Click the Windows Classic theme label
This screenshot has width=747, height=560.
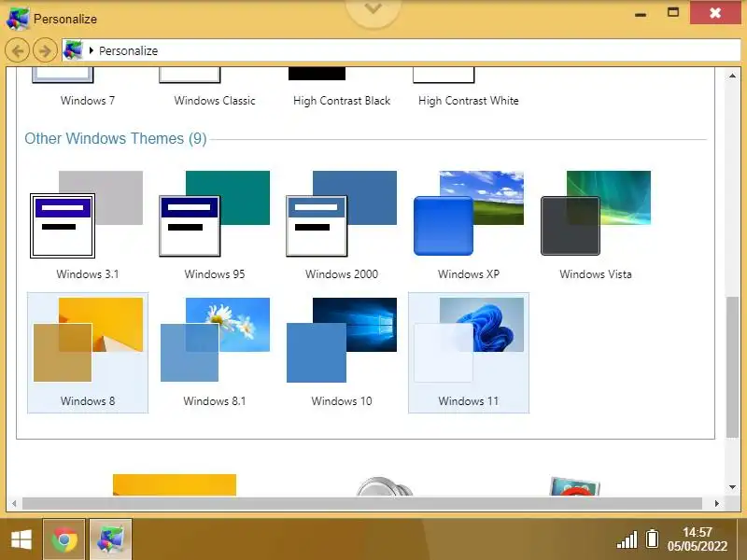point(215,101)
